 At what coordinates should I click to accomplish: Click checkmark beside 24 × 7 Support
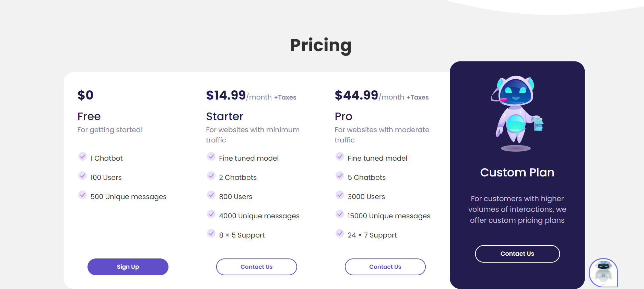coord(340,233)
